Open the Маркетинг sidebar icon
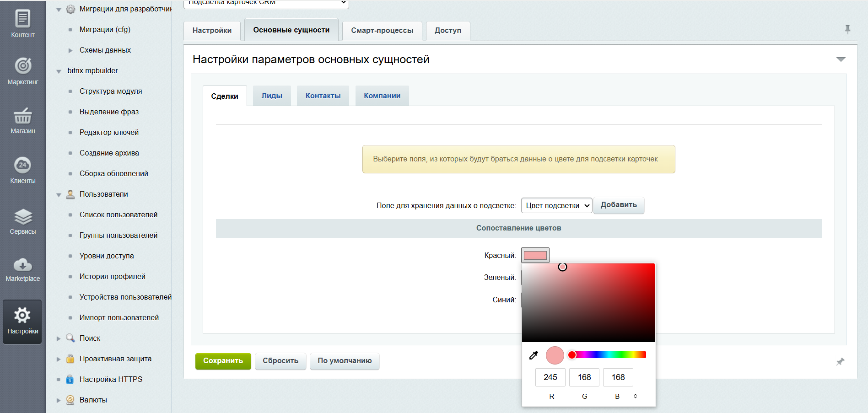 [22, 71]
